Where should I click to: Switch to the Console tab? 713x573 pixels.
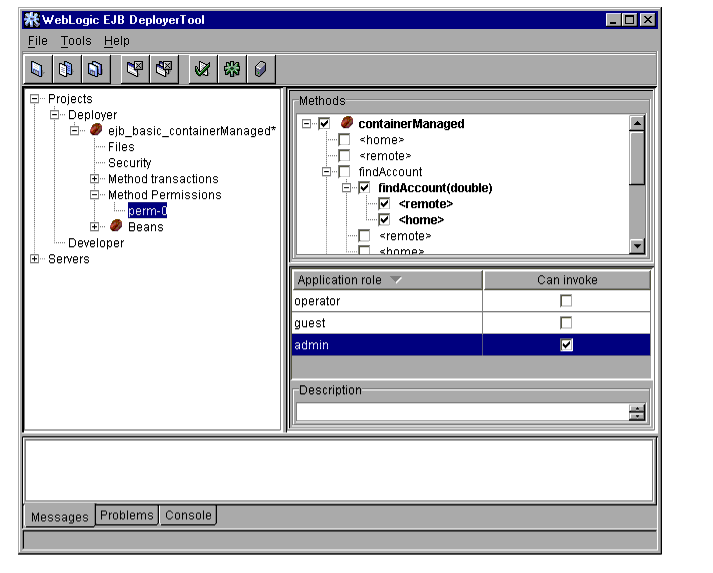pos(188,515)
